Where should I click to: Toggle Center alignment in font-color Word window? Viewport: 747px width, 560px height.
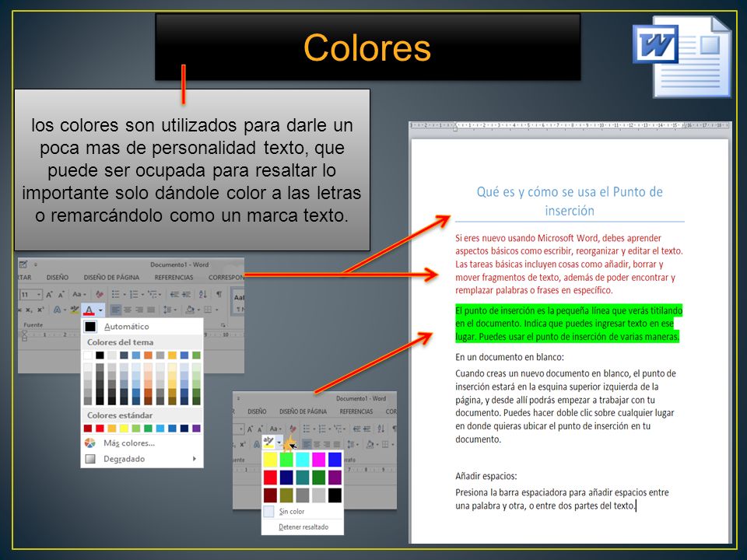pyautogui.click(x=128, y=310)
